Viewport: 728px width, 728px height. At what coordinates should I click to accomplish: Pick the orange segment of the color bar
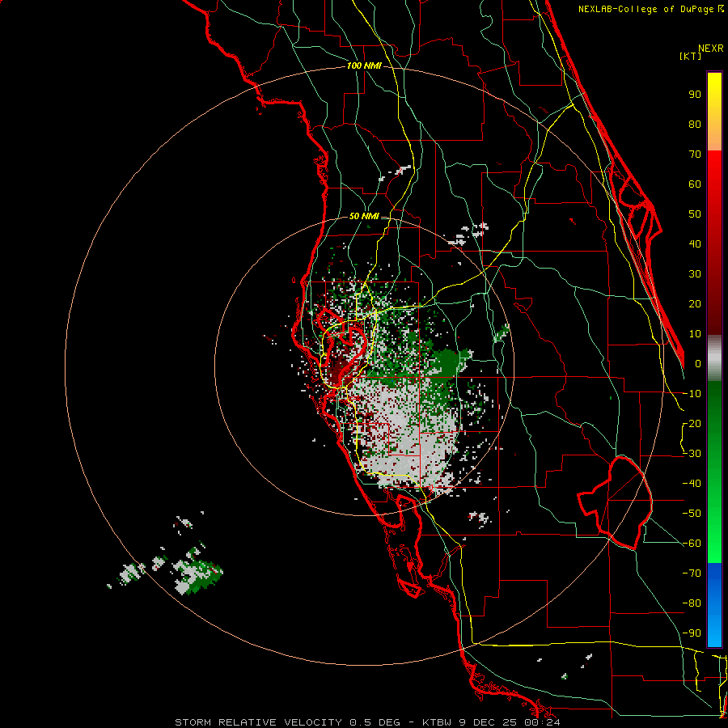coord(714,133)
